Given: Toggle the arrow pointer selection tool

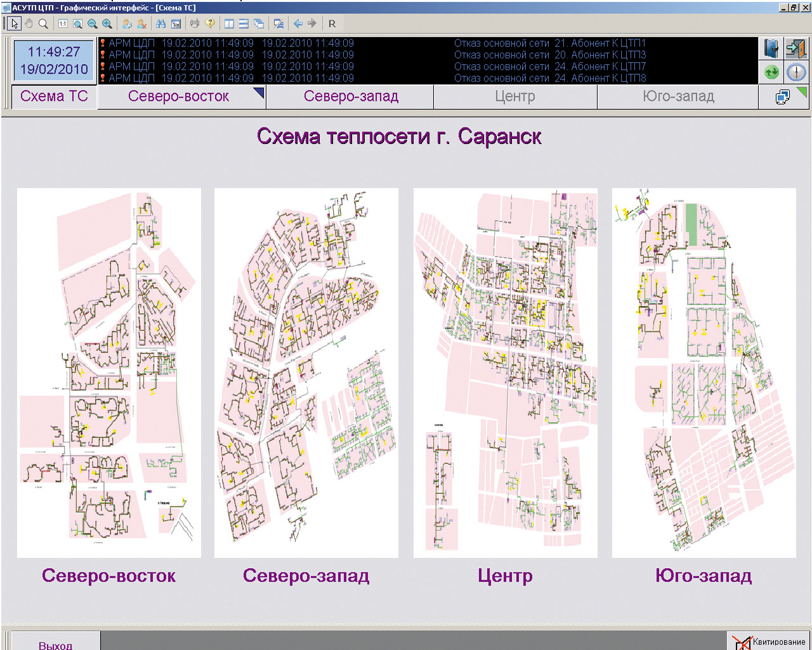Looking at the screenshot, I should pyautogui.click(x=15, y=23).
